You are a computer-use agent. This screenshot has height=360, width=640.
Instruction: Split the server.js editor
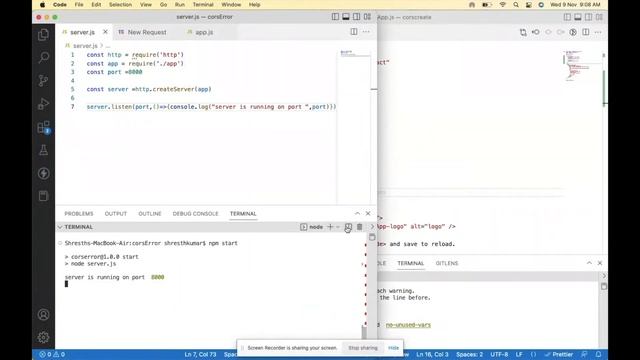pyautogui.click(x=354, y=32)
